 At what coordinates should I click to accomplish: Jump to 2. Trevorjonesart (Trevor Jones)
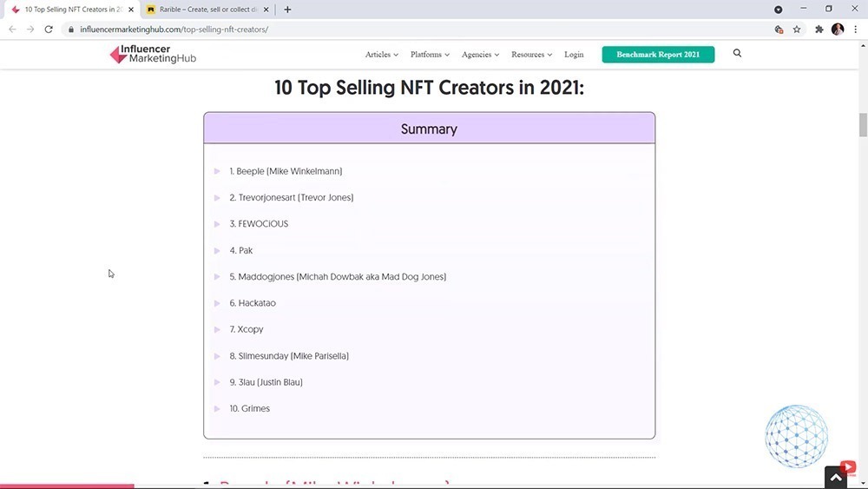coord(291,197)
